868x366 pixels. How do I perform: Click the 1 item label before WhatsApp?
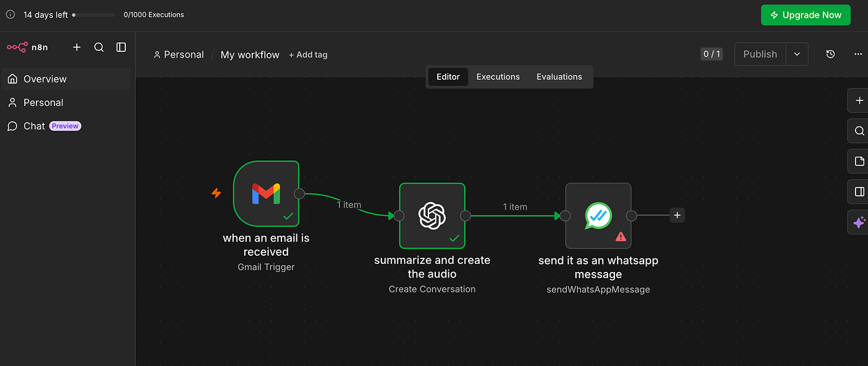(515, 207)
